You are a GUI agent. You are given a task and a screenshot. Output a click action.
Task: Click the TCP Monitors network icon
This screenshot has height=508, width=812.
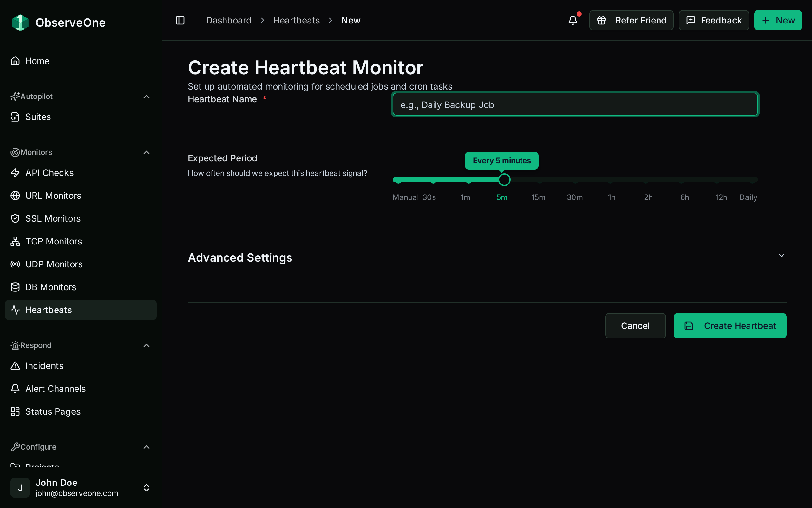(x=15, y=241)
